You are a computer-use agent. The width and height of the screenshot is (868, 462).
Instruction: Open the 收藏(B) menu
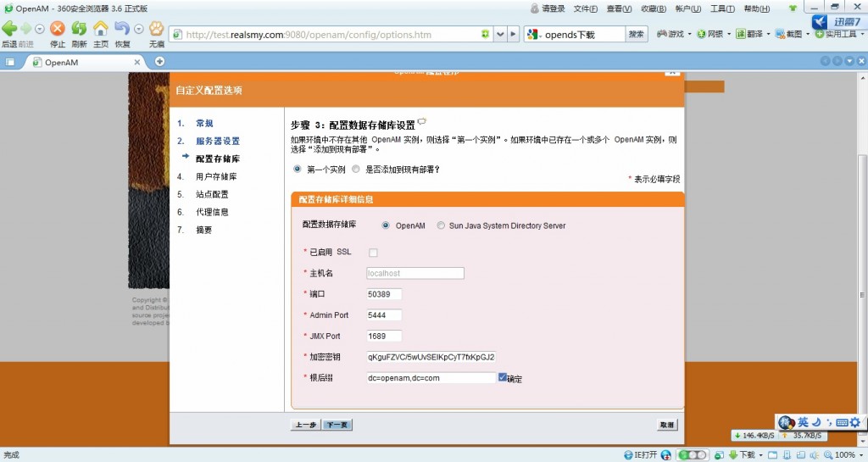pos(654,8)
